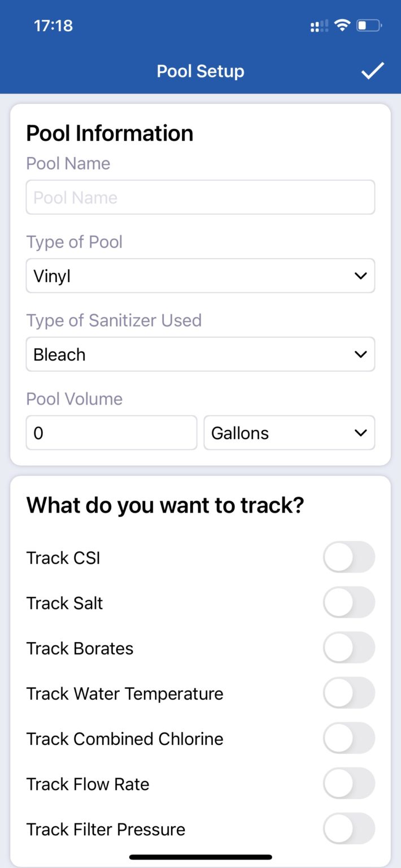Screen dimensions: 401x868
Task: Enable Track Borates tracking
Action: click(x=348, y=648)
